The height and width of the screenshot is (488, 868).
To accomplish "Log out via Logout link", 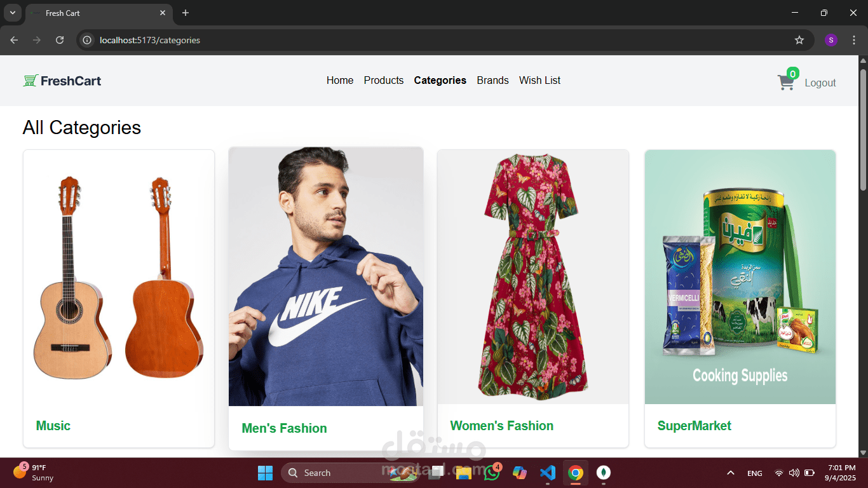I will pyautogui.click(x=820, y=83).
